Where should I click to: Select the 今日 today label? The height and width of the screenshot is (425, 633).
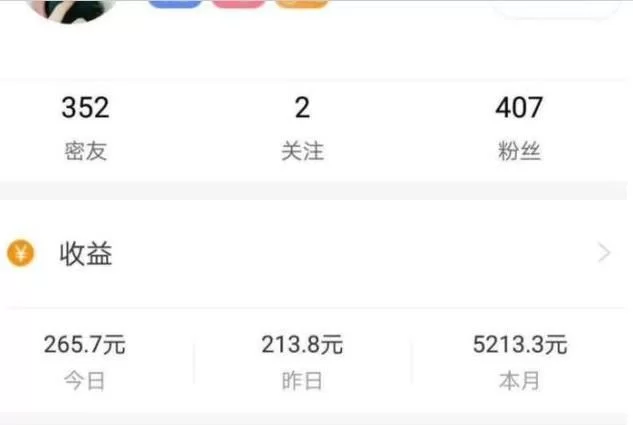point(85,381)
